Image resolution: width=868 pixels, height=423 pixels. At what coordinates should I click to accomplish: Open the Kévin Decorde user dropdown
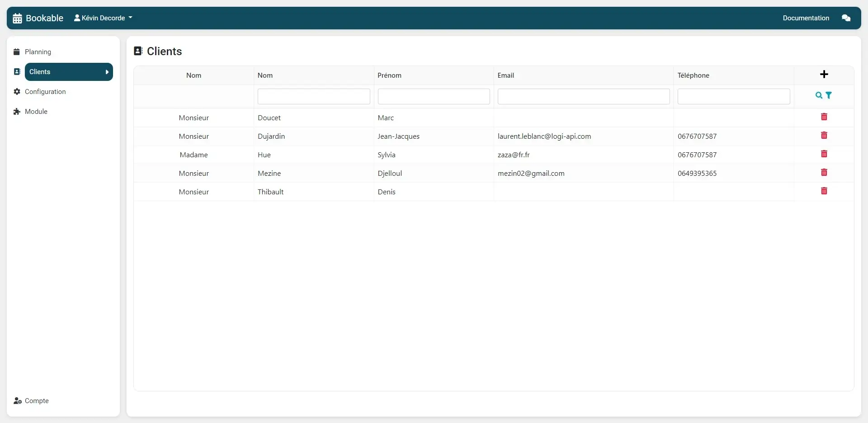click(103, 18)
